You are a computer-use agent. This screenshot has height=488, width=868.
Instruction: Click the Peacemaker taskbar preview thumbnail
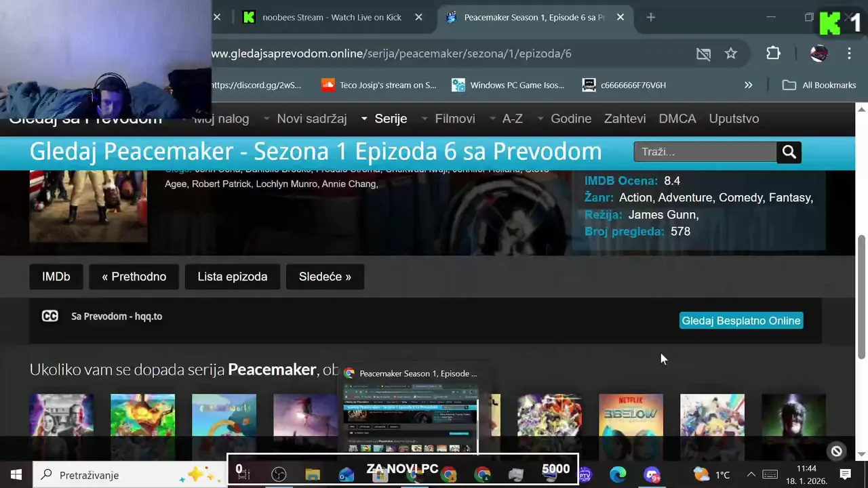tap(410, 418)
